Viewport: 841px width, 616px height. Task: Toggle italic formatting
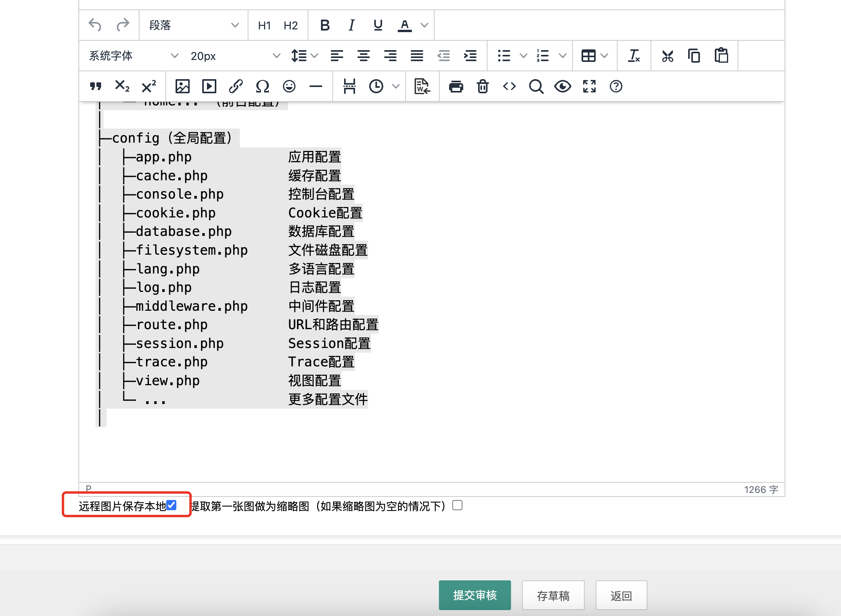click(x=352, y=25)
